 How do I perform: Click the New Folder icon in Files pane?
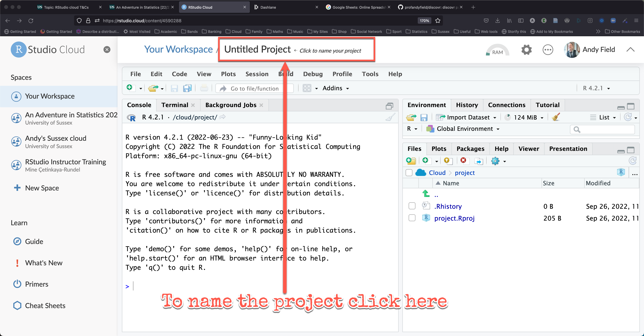(x=411, y=161)
